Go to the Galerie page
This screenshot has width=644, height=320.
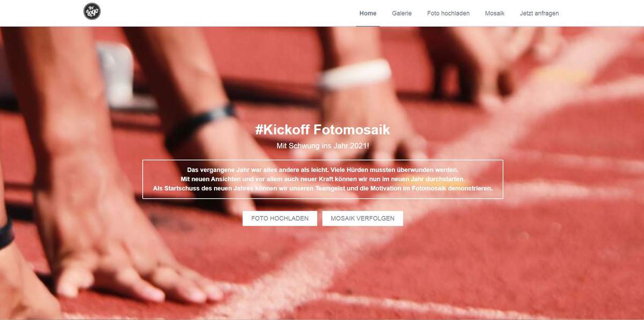(x=402, y=13)
